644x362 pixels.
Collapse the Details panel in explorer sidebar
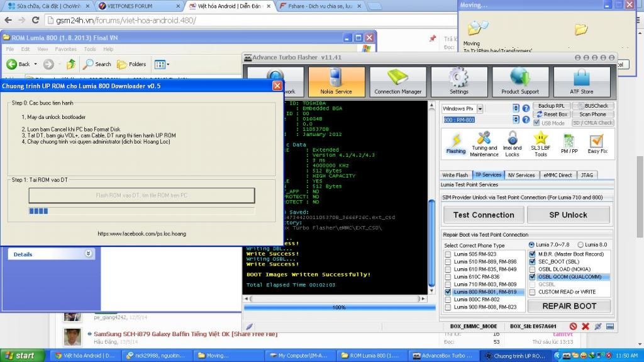pyautogui.click(x=88, y=253)
